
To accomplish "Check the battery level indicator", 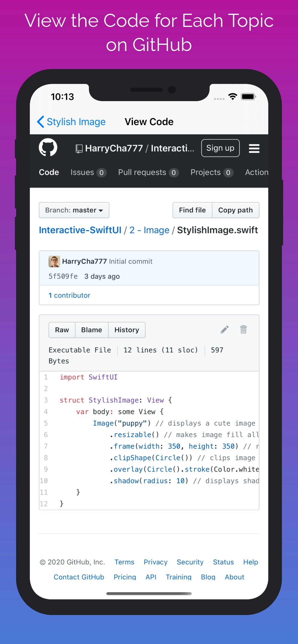I will [248, 96].
